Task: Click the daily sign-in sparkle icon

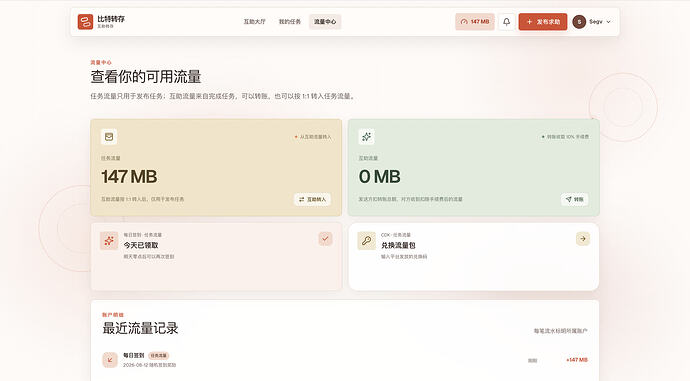Action: click(x=109, y=241)
